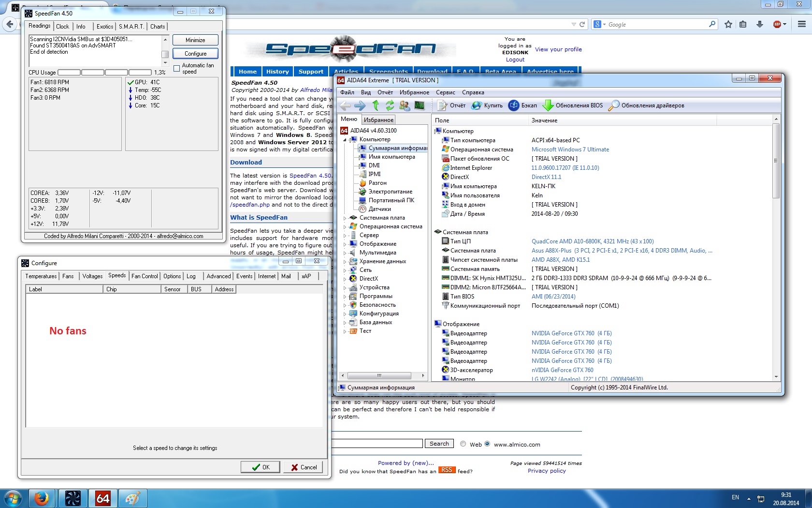Screen dimensions: 812x508
Task: Expand Системная плата tree node
Action: click(345, 218)
